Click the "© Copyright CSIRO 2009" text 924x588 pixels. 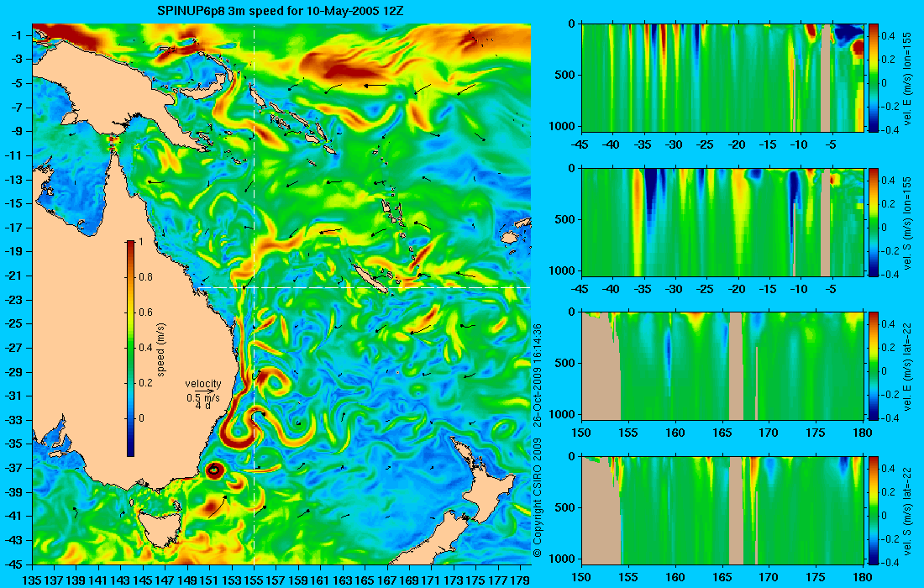pos(537,498)
